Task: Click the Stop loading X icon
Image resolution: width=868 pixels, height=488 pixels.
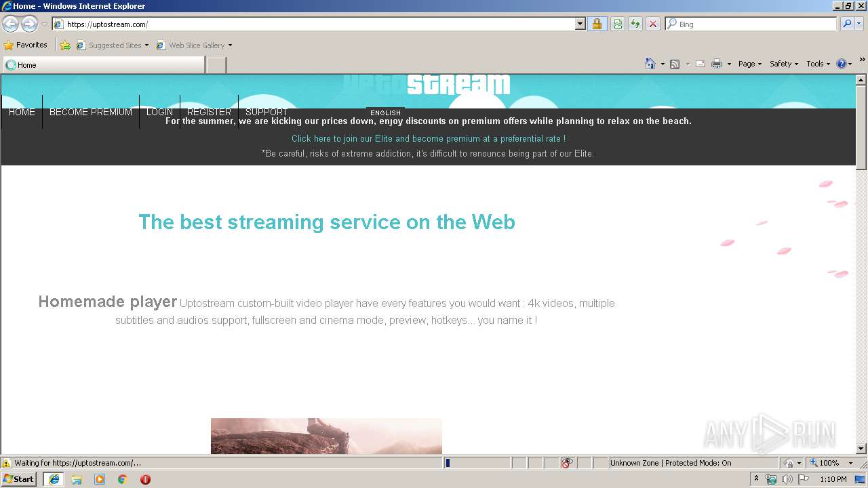Action: [653, 24]
